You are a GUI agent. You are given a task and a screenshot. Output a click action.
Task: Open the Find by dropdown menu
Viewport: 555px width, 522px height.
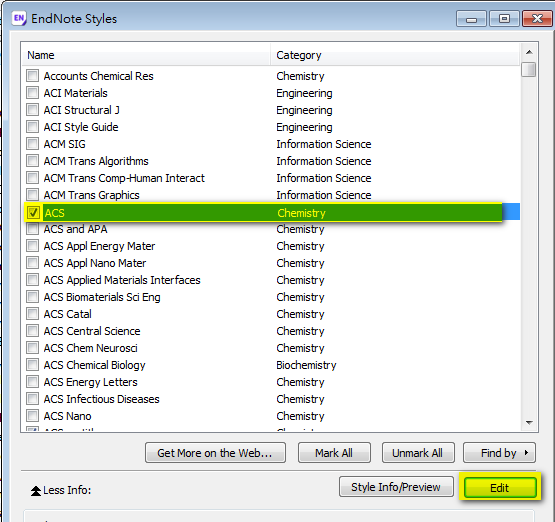point(499,453)
